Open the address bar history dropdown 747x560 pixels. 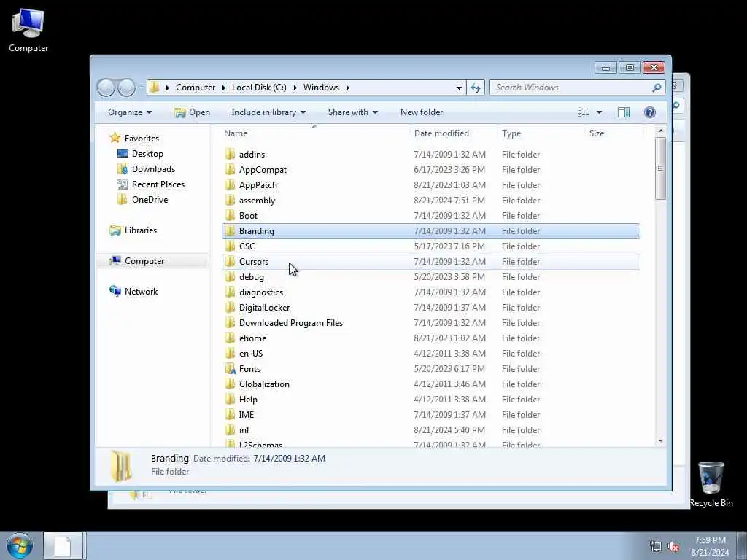pyautogui.click(x=459, y=87)
